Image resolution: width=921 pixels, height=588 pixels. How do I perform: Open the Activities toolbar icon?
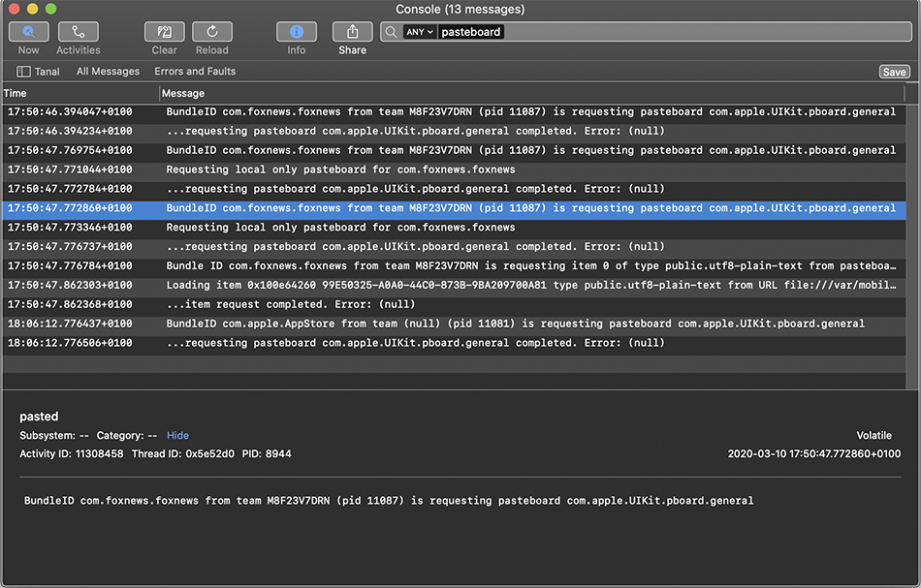[x=79, y=32]
